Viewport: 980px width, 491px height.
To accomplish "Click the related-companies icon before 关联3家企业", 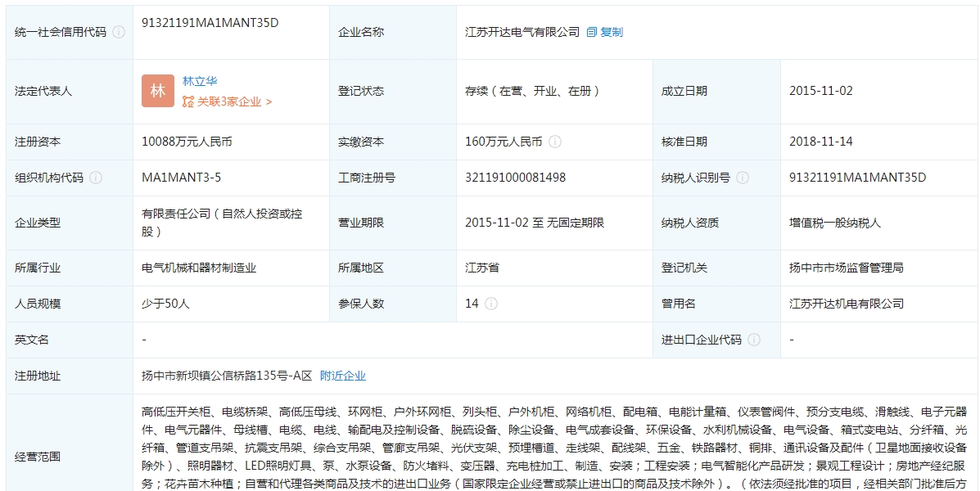I will [x=188, y=101].
